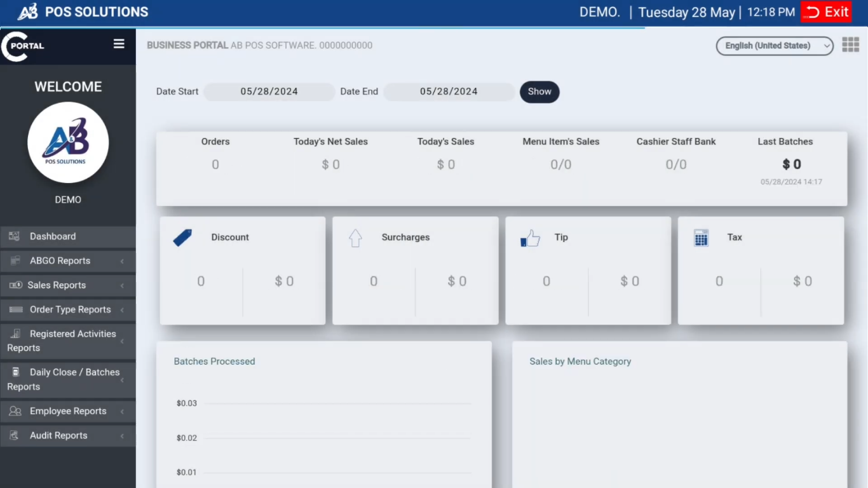Click the red Exit button

pos(825,12)
